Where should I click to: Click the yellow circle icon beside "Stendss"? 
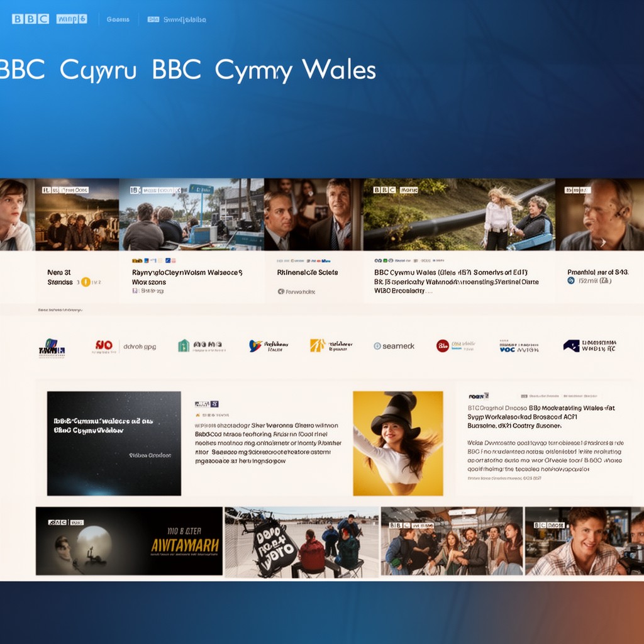pyautogui.click(x=86, y=282)
